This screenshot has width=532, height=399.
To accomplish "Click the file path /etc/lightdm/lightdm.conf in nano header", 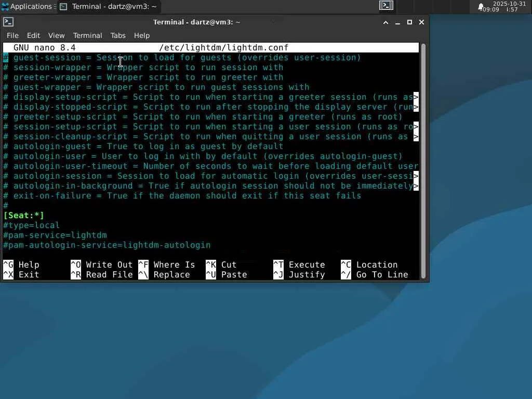I will (x=223, y=47).
